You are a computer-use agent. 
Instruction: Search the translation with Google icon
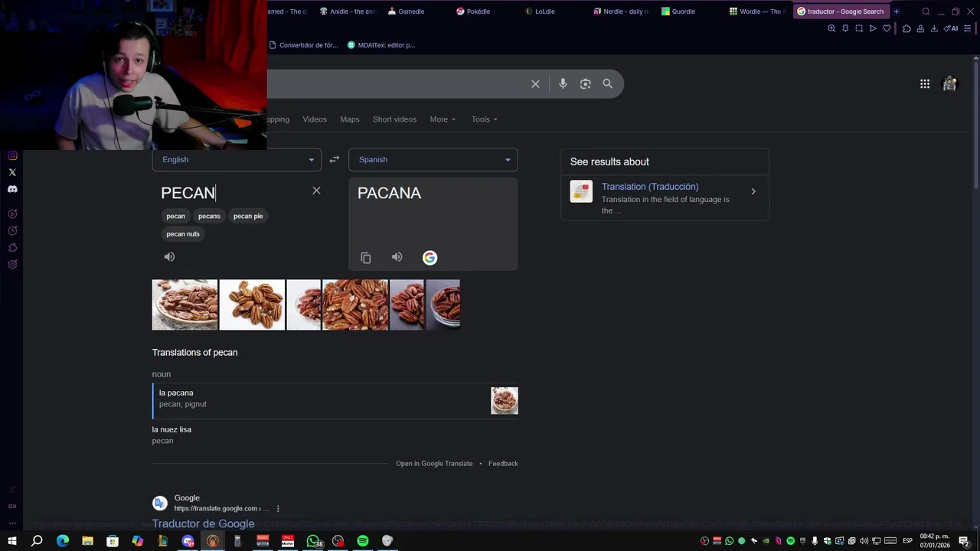pyautogui.click(x=430, y=258)
